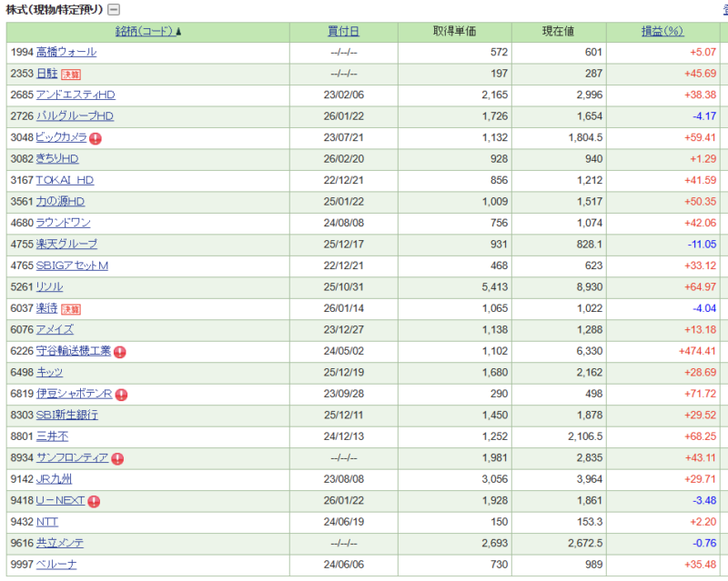Click the red alert icon beside ビックカメラ
Image resolution: width=728 pixels, height=581 pixels.
coord(96,138)
